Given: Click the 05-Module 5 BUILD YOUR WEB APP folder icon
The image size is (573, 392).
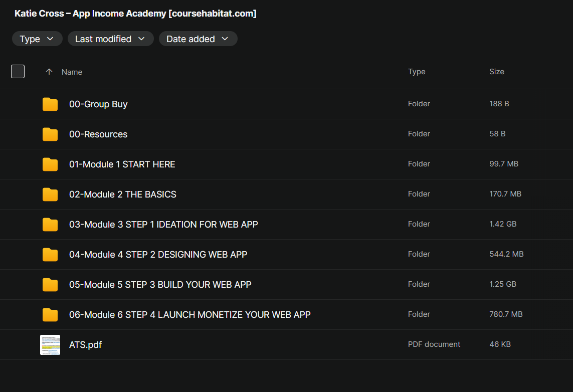Looking at the screenshot, I should (50, 285).
